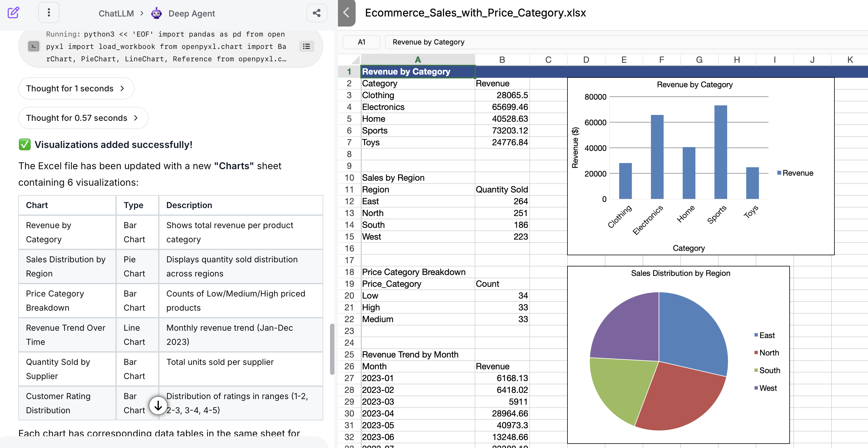This screenshot has height=448, width=868.
Task: Open the command output list icon
Action: pos(306,46)
